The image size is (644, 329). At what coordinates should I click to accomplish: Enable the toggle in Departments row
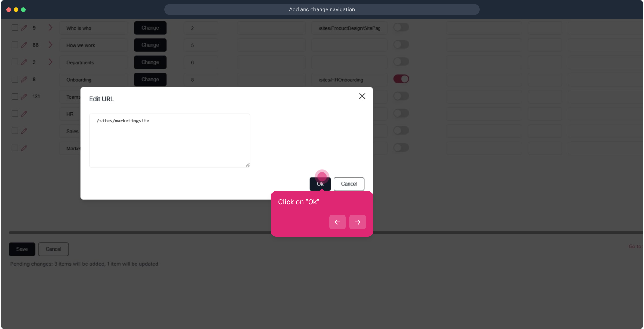pos(401,62)
